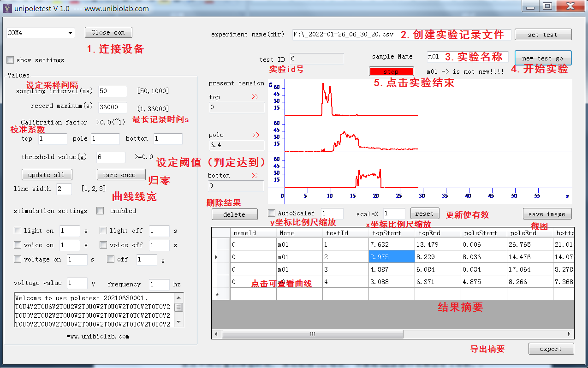Click the record maximum input field
Screen dimensions: 588x368
113,107
